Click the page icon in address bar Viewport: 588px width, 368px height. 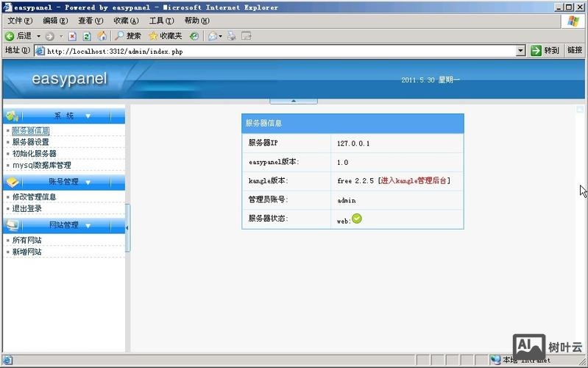(40, 51)
